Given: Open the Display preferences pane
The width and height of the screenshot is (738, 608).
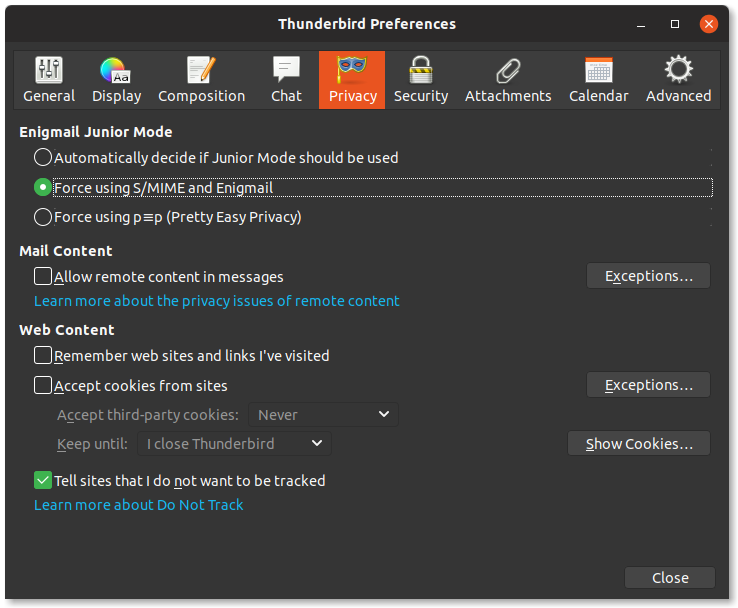Looking at the screenshot, I should coord(116,80).
